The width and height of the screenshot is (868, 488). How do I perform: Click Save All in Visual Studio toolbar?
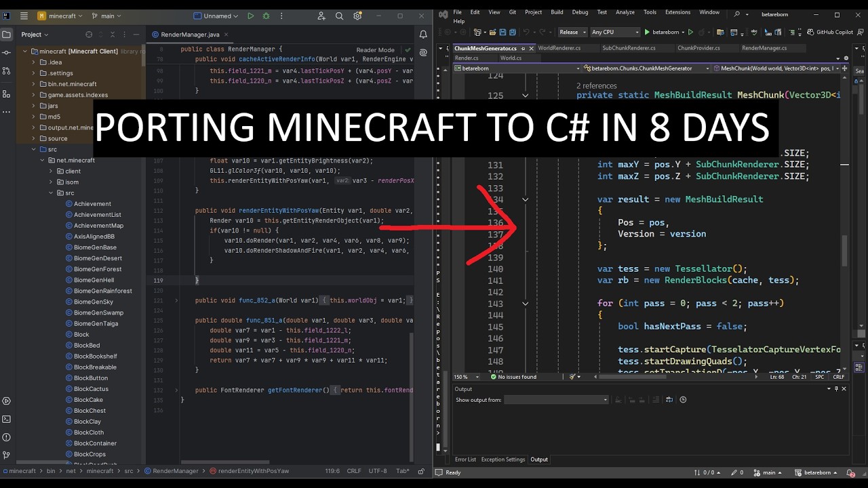pyautogui.click(x=512, y=32)
